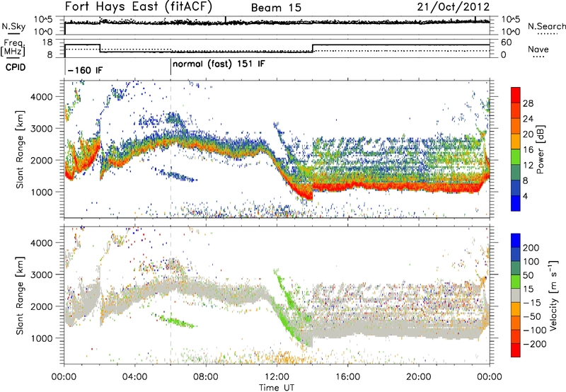Click the '1000' tick on the velocity panel

[42, 338]
